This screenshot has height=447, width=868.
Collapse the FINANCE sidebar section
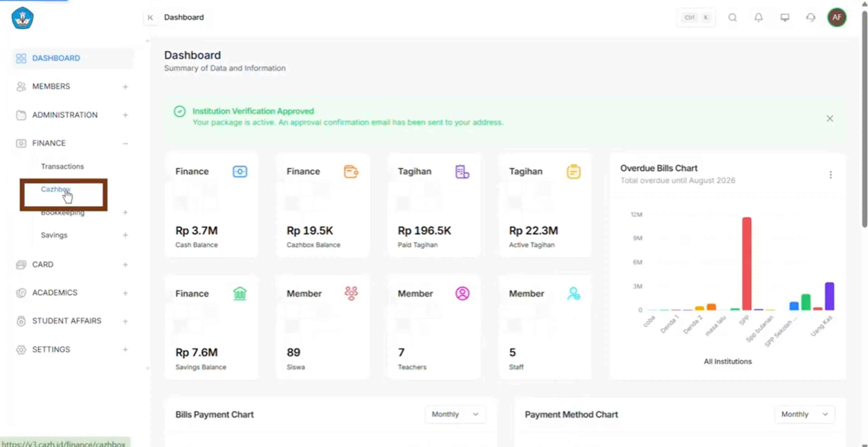(x=125, y=144)
